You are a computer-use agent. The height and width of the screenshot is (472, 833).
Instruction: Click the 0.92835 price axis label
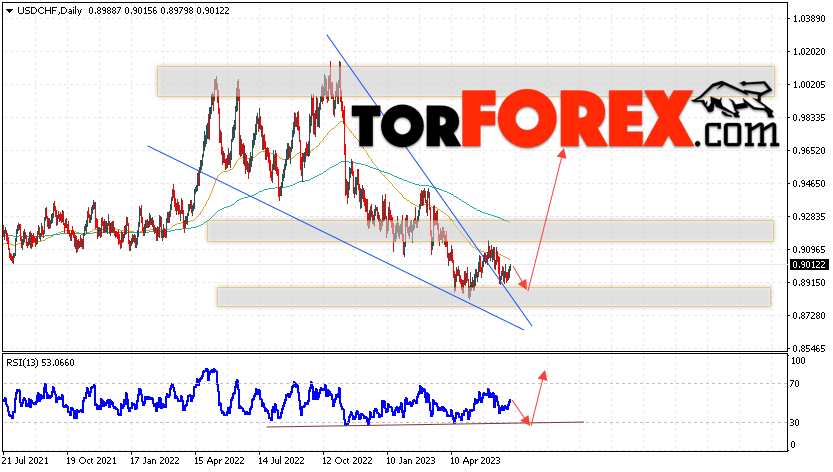[x=809, y=216]
